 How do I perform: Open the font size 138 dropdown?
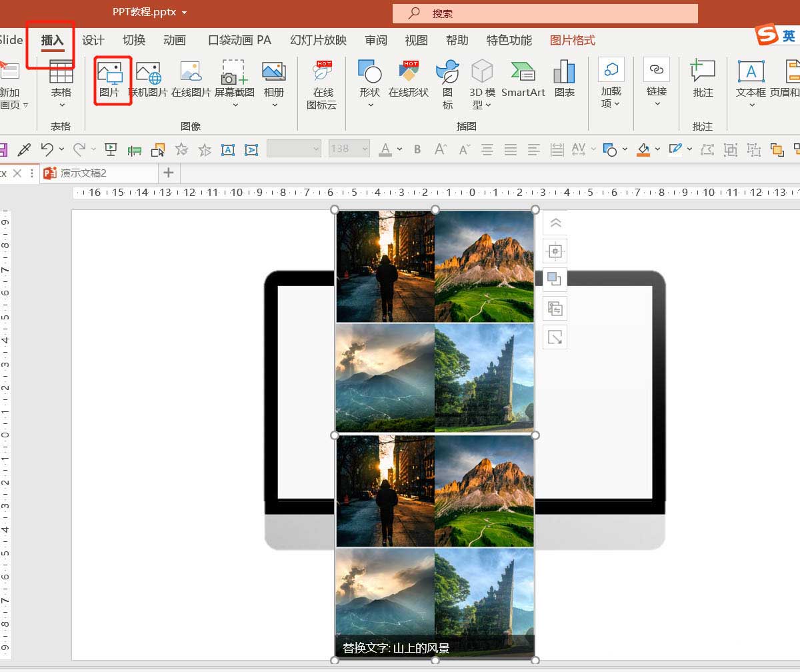point(364,149)
